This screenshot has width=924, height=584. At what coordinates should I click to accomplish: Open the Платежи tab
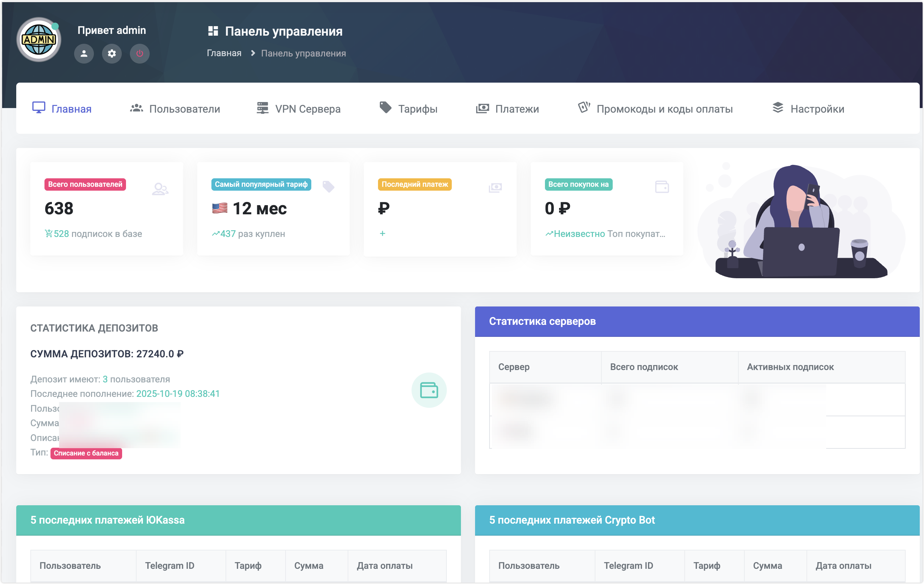(507, 109)
